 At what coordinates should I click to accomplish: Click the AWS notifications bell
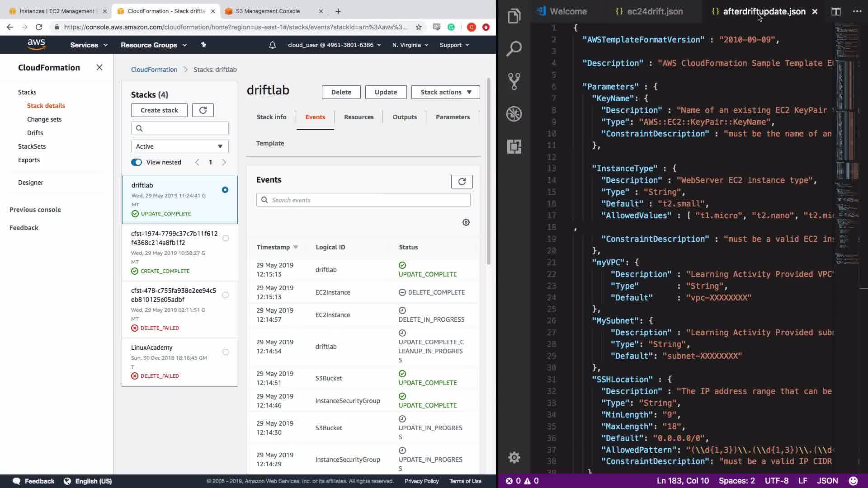pyautogui.click(x=272, y=45)
